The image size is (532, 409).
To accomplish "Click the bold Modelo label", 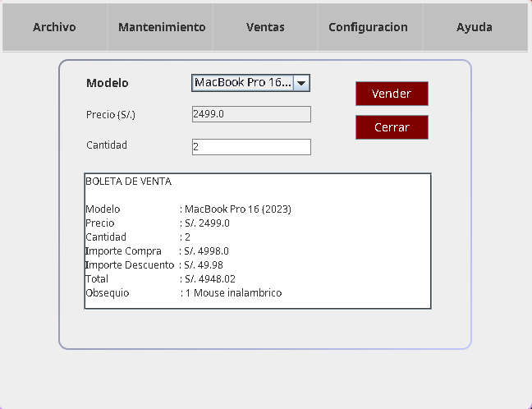I will [x=108, y=83].
